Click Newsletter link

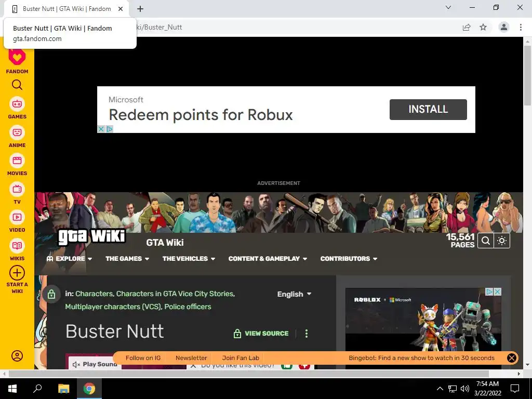[x=191, y=358]
